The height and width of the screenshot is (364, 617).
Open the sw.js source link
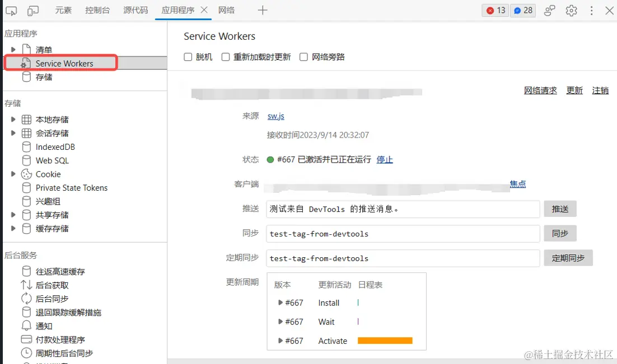coord(275,116)
